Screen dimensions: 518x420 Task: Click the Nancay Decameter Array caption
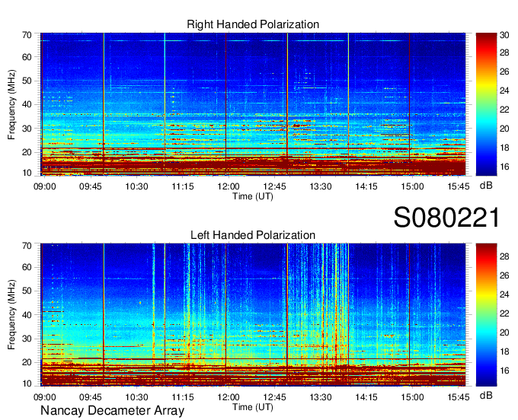pos(112,410)
